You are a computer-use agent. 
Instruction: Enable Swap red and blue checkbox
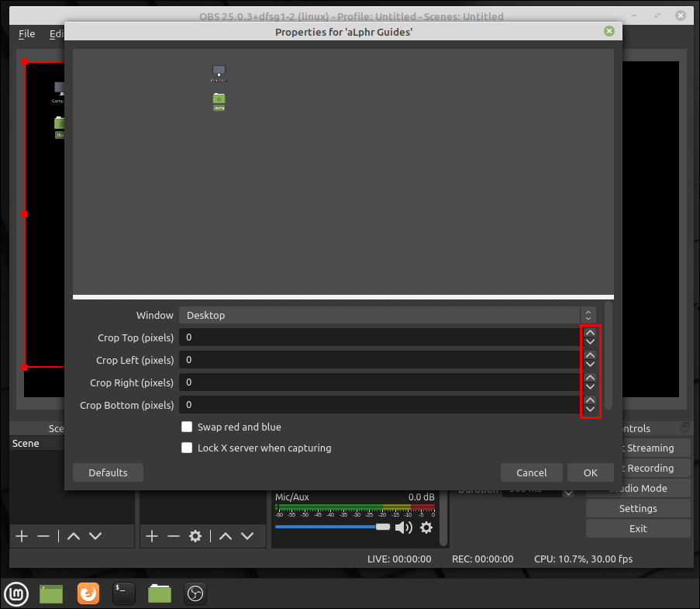click(187, 427)
